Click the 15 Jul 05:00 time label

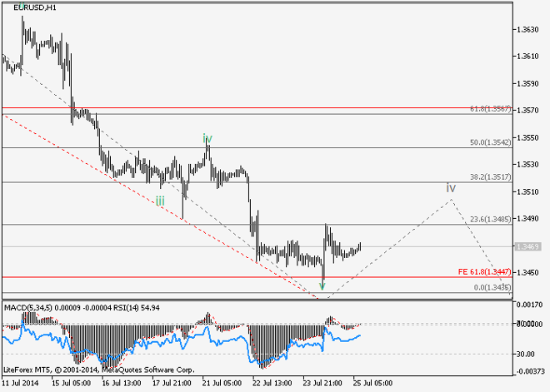pos(71,383)
